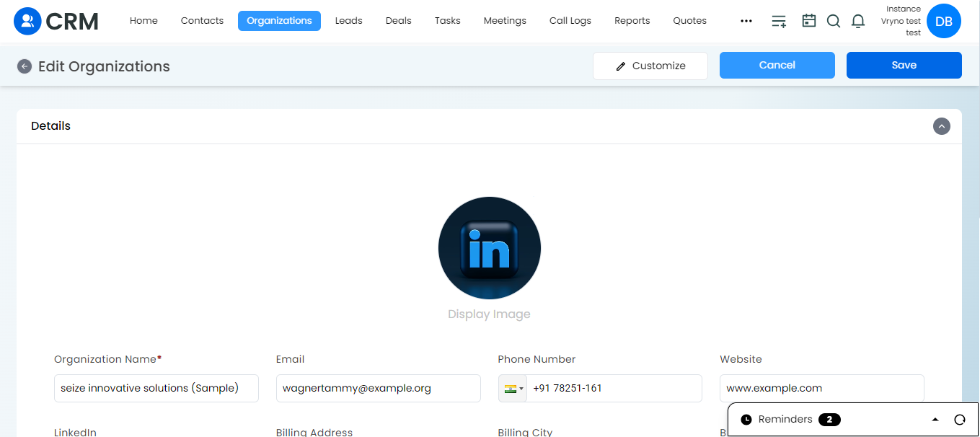Click the Customize button
This screenshot has width=980, height=437.
pos(650,66)
